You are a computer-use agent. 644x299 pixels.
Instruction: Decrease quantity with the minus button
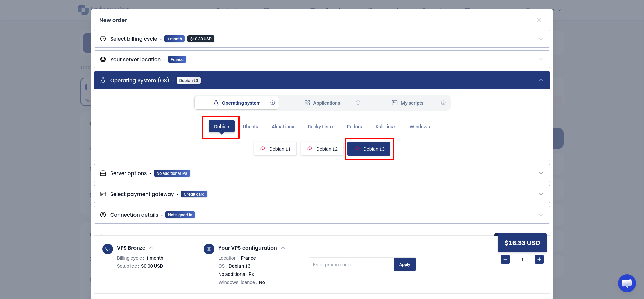pos(505,259)
